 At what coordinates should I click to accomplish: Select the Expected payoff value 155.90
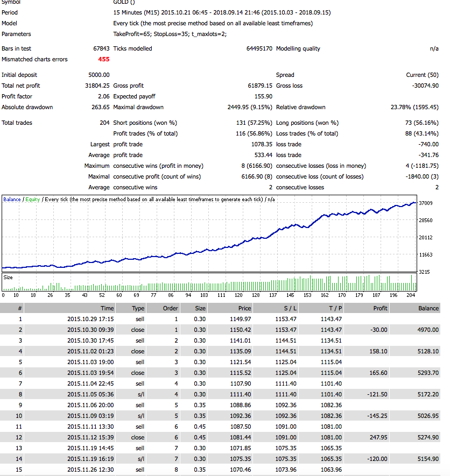click(263, 96)
